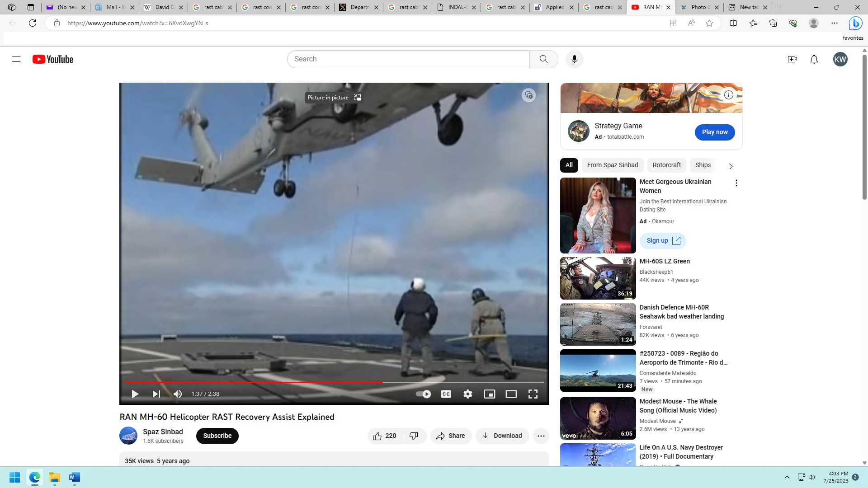Toggle closed captions on video

click(446, 394)
